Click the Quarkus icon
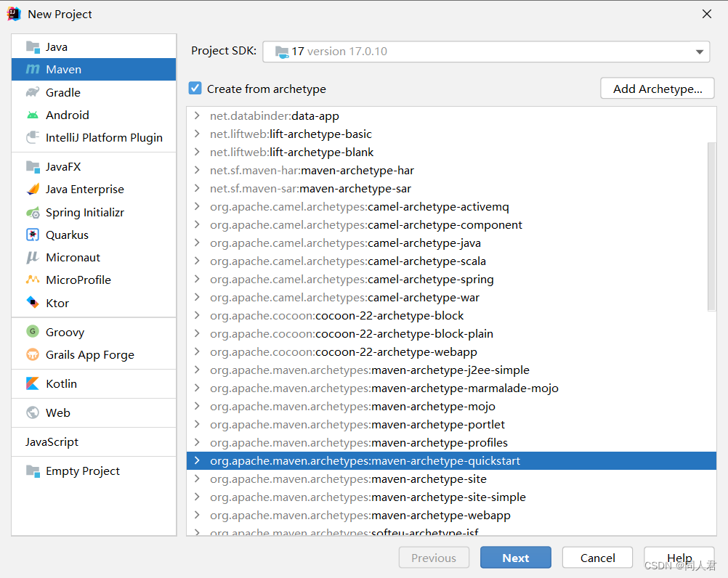 pyautogui.click(x=33, y=235)
